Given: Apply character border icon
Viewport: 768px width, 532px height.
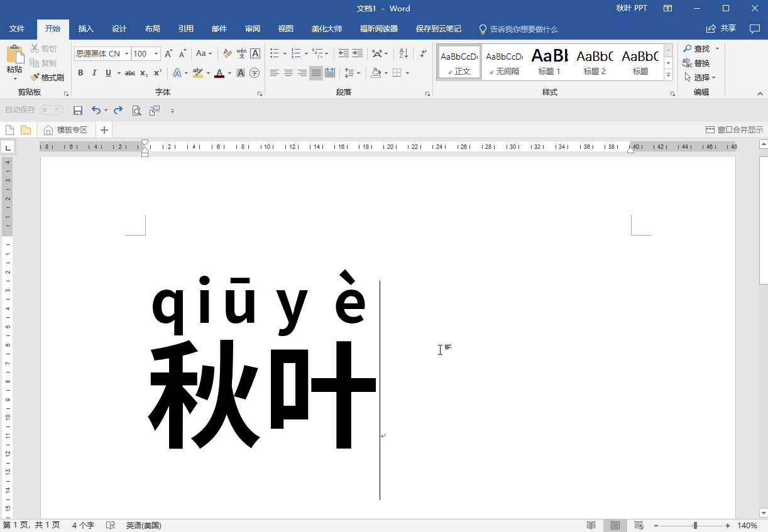Looking at the screenshot, I should (x=255, y=54).
